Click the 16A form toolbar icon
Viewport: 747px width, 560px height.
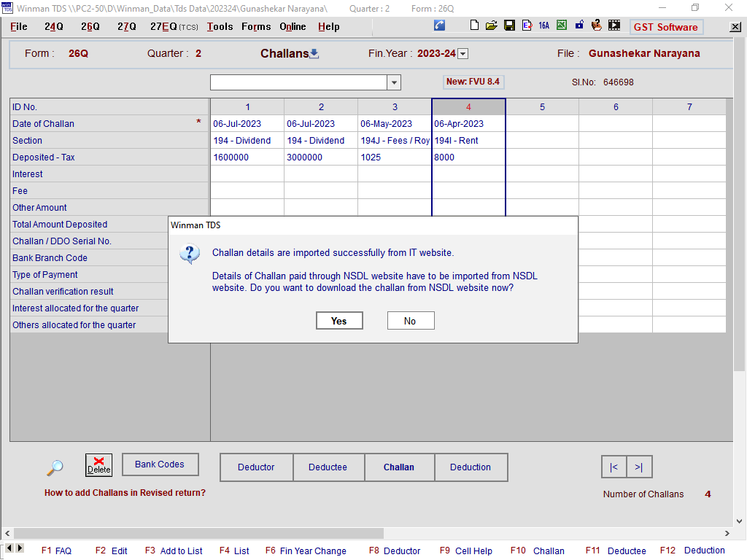click(x=544, y=26)
